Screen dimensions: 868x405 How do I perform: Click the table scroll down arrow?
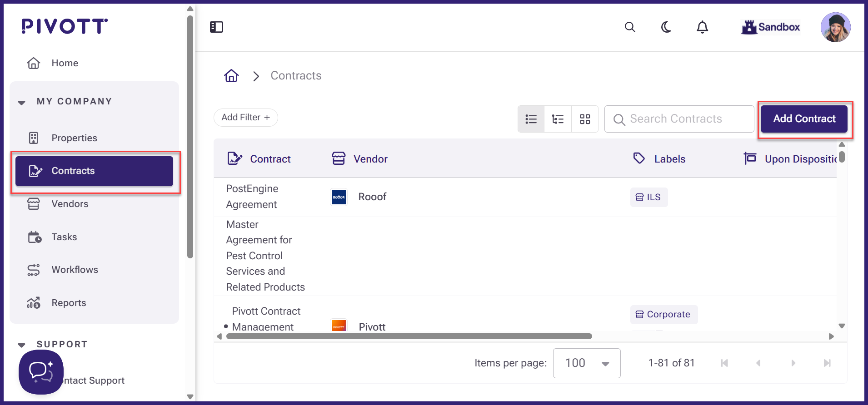coord(842,326)
